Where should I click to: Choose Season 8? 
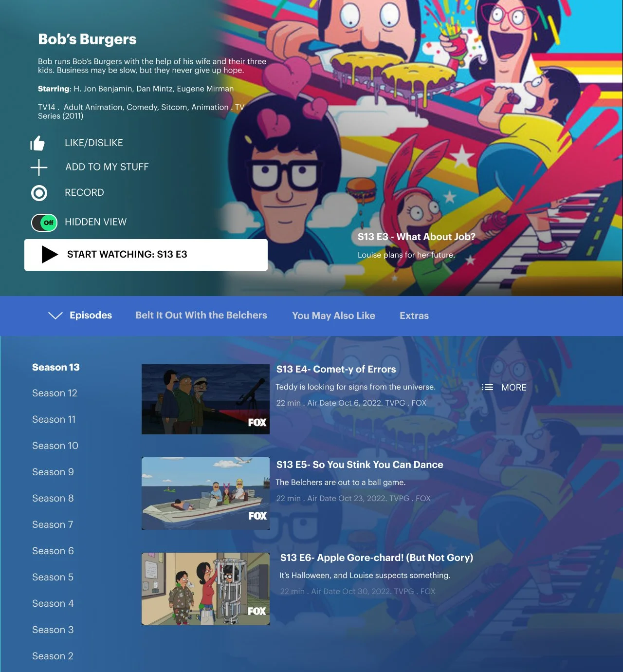[x=53, y=498]
